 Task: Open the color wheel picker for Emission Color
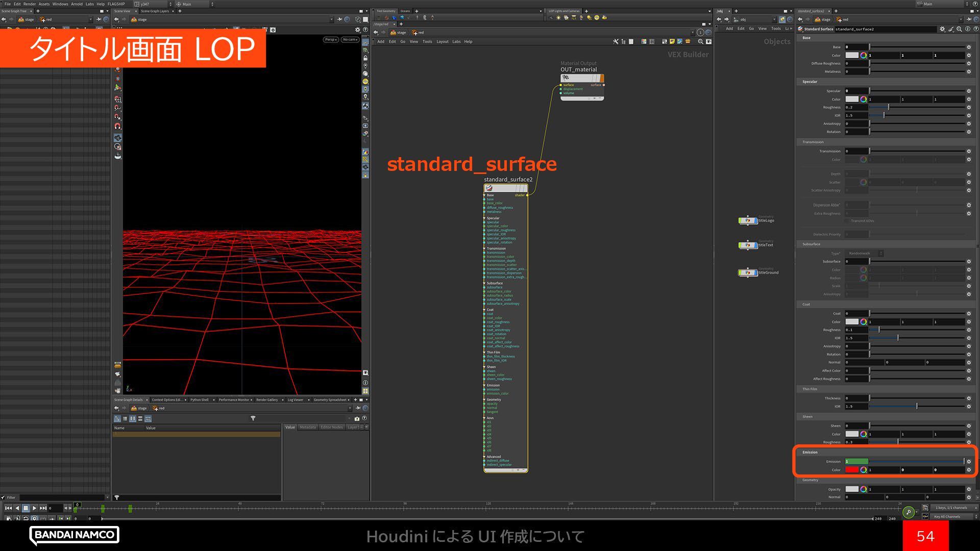coord(863,470)
